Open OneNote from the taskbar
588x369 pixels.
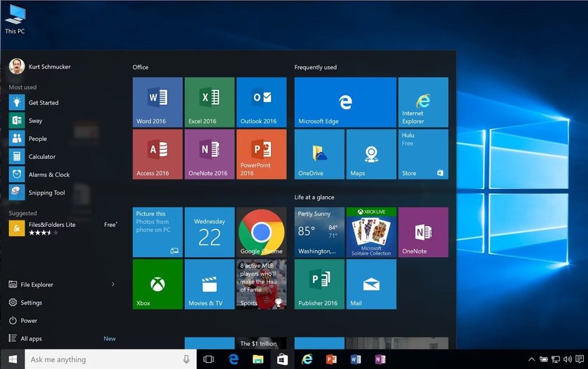380,359
